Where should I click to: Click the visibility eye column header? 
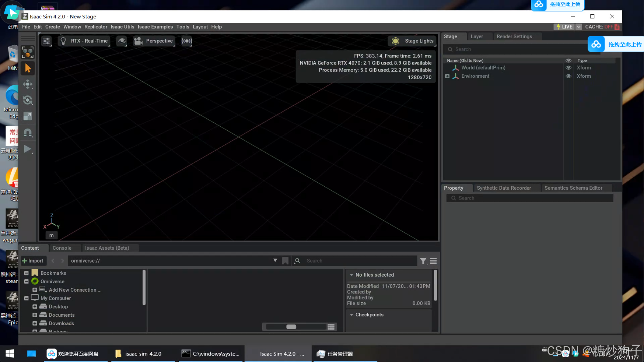click(568, 60)
